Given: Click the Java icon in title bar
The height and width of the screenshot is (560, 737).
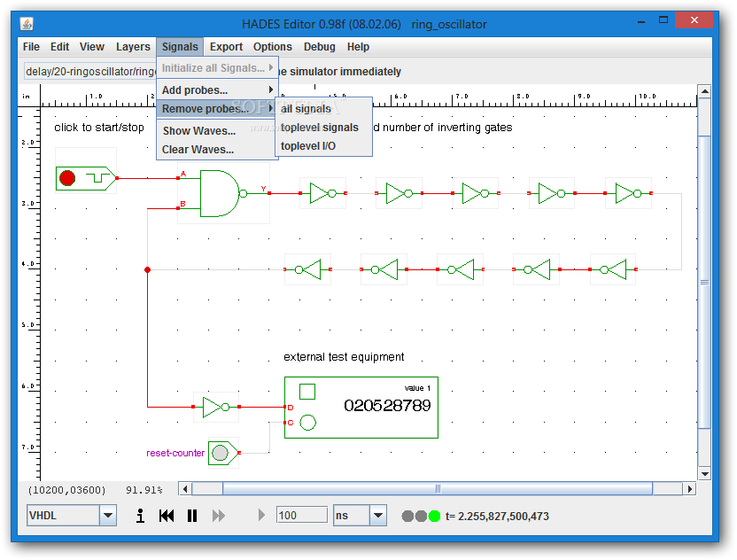Looking at the screenshot, I should (x=27, y=24).
